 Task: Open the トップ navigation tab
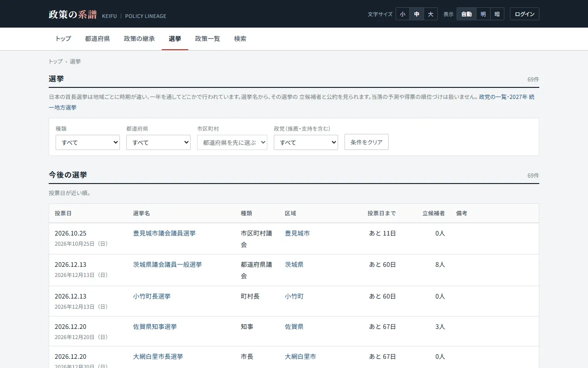(x=63, y=39)
